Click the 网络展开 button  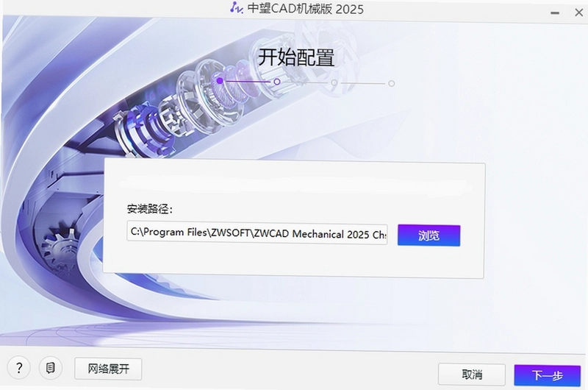[108, 369]
